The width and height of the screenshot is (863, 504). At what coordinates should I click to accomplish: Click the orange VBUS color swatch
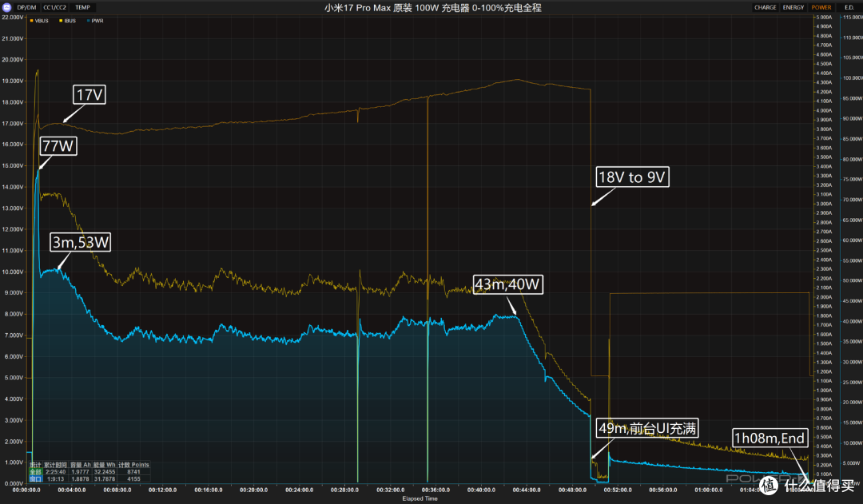pyautogui.click(x=32, y=21)
